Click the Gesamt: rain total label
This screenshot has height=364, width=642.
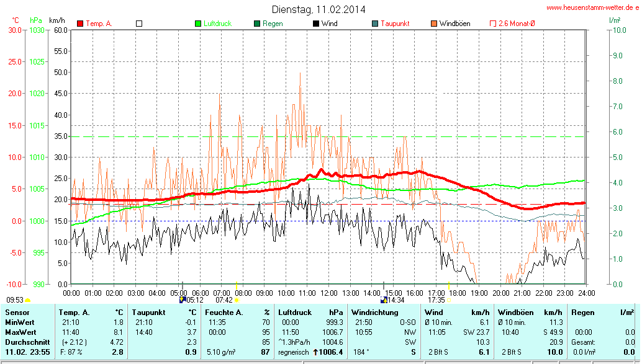(x=584, y=342)
